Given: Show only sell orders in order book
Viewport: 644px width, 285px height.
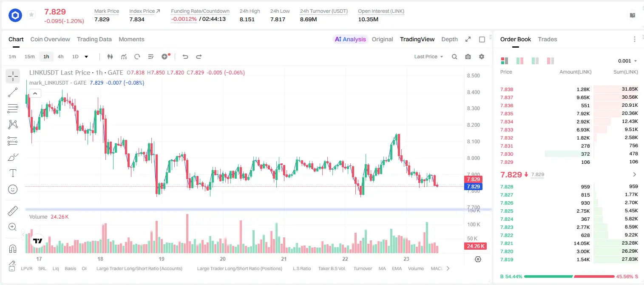Looking at the screenshot, I should point(550,61).
